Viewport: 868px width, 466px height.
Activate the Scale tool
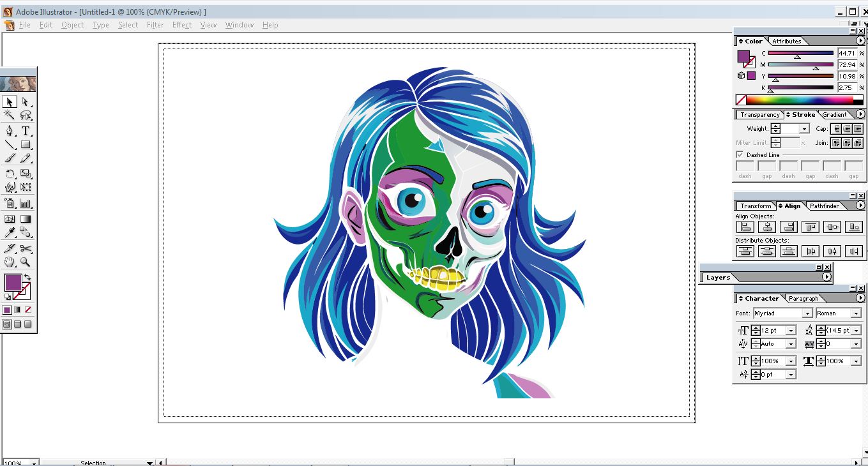pos(26,174)
